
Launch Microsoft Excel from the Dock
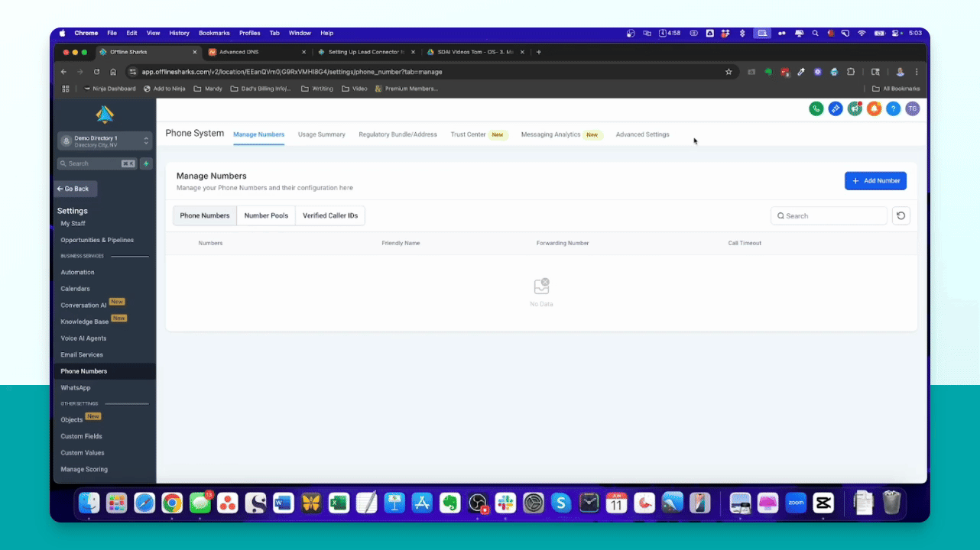click(x=339, y=503)
